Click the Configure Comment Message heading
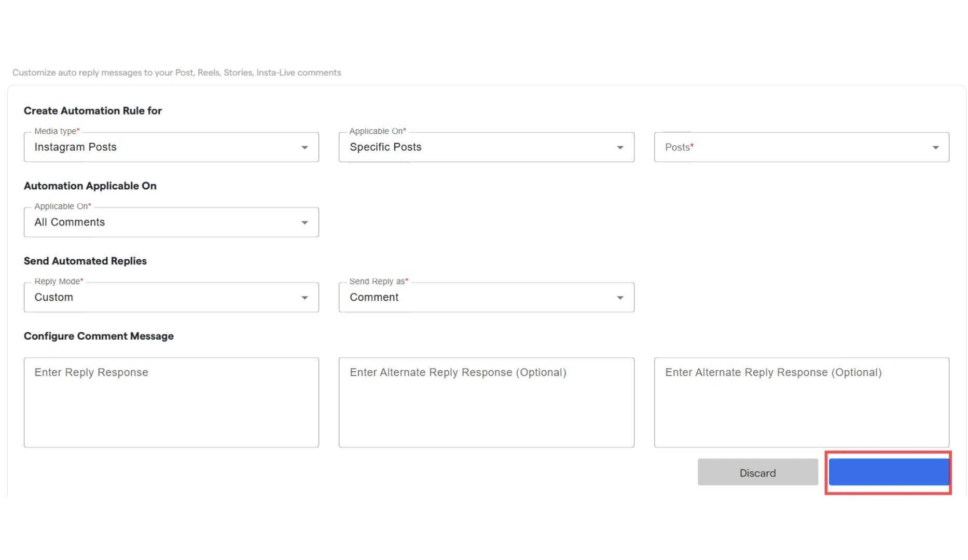Image resolution: width=968 pixels, height=560 pixels. point(99,336)
